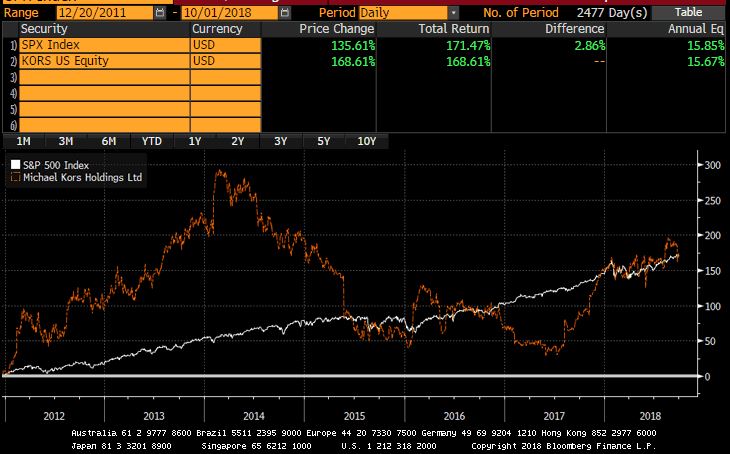This screenshot has height=454, width=730.
Task: Click the orange Michael Kors legend swatch
Action: coord(15,177)
